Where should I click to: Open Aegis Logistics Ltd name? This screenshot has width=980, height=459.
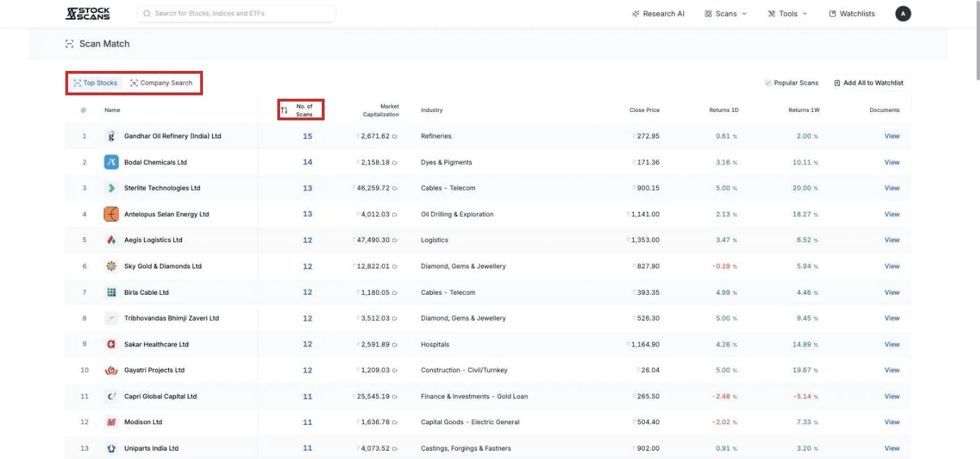click(x=153, y=240)
